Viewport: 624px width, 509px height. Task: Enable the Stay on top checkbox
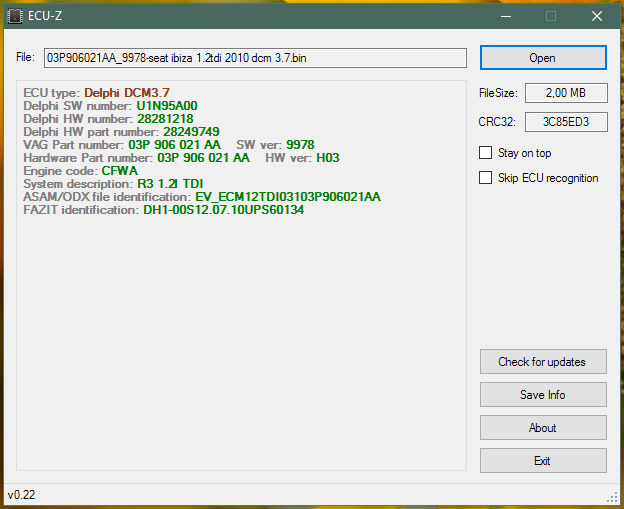[485, 152]
